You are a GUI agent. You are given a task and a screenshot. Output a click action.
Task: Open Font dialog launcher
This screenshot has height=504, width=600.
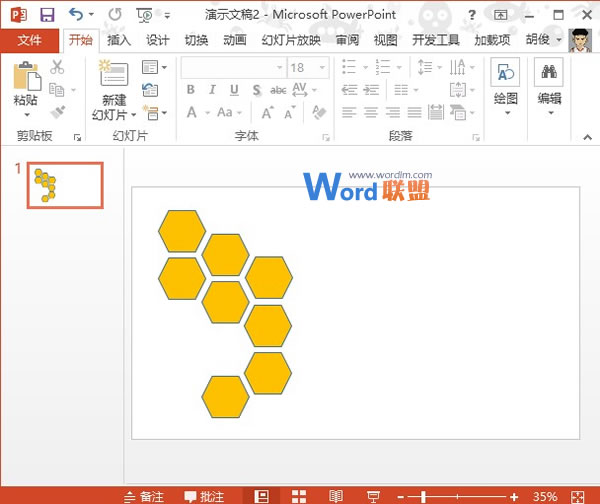[x=326, y=137]
